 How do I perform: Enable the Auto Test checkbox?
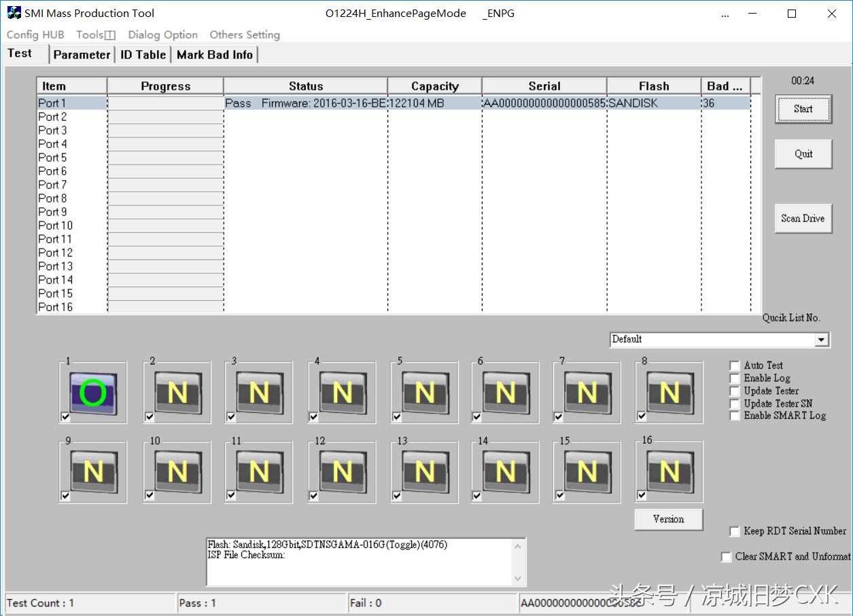(x=735, y=365)
